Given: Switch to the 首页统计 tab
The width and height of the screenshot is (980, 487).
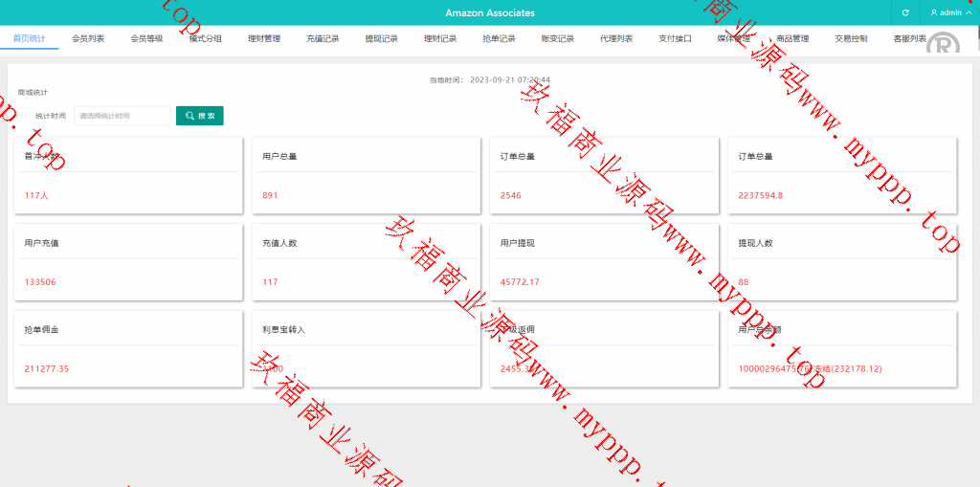Looking at the screenshot, I should pos(29,38).
